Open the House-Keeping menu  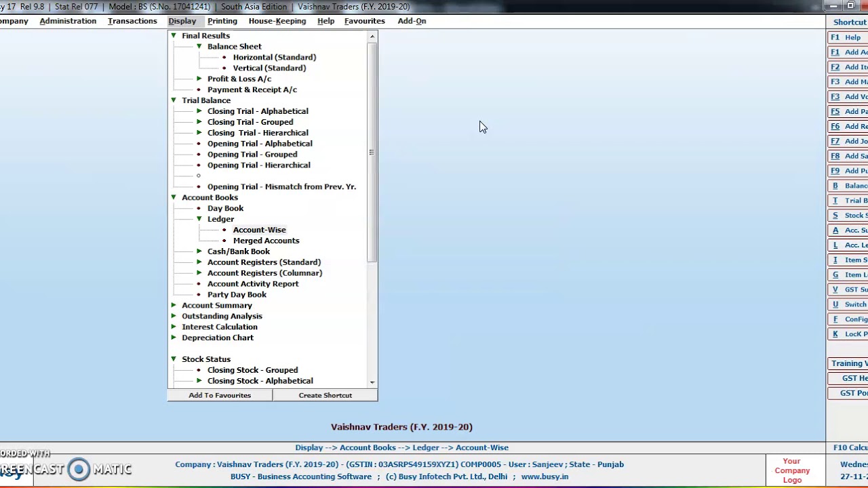[x=277, y=21]
